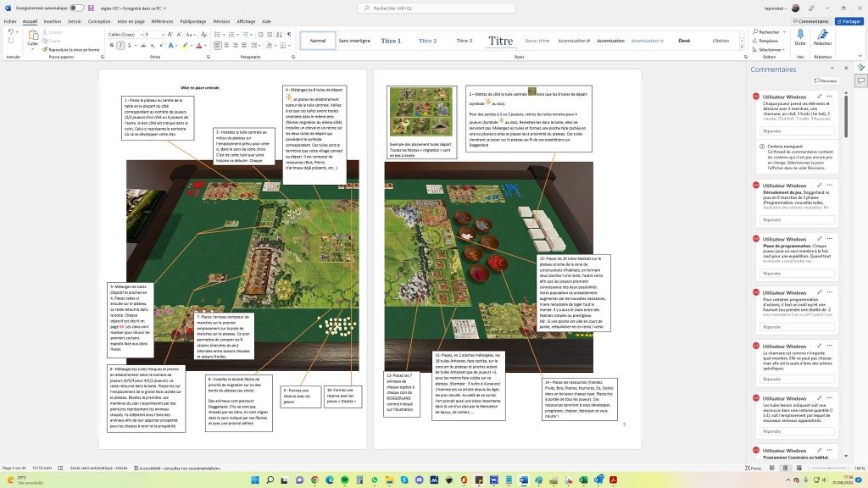Open the Rédacteur editor tool

coord(822,35)
